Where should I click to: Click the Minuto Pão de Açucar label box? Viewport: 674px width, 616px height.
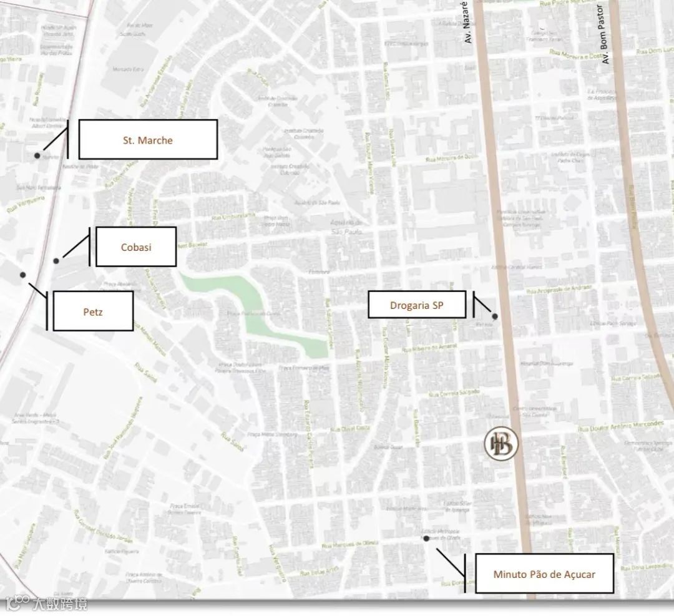(544, 574)
